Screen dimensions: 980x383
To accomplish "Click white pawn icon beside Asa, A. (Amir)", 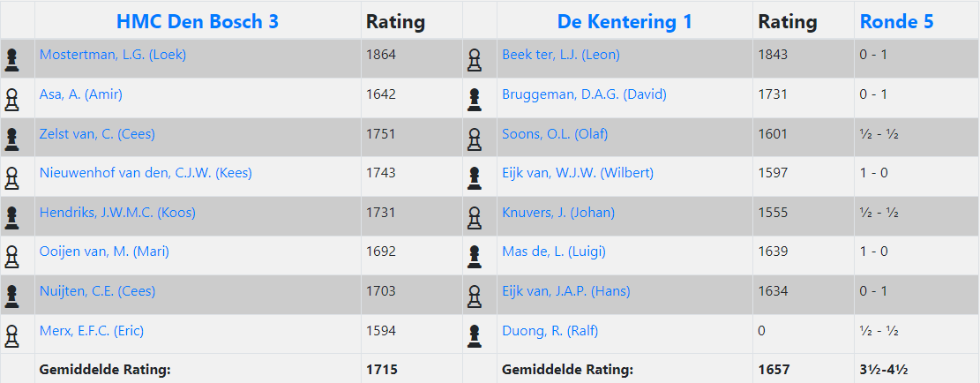I will click(x=11, y=100).
